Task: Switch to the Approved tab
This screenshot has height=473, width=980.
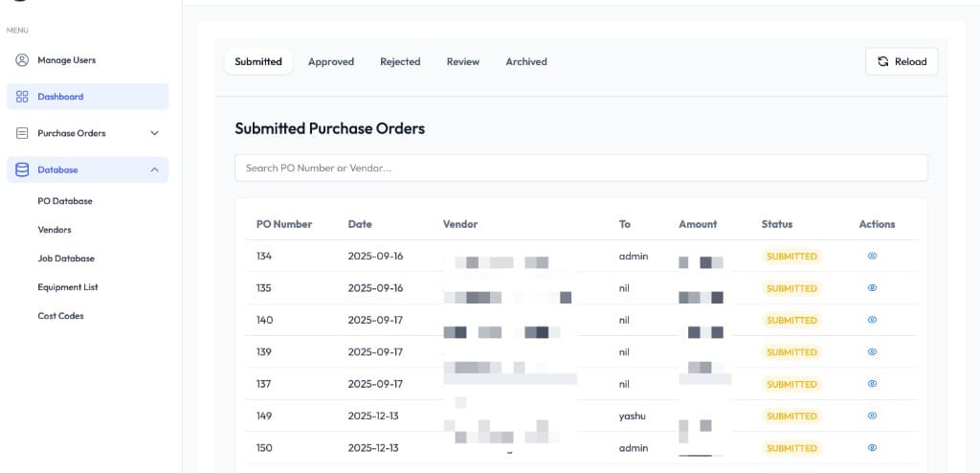Action: 331,61
